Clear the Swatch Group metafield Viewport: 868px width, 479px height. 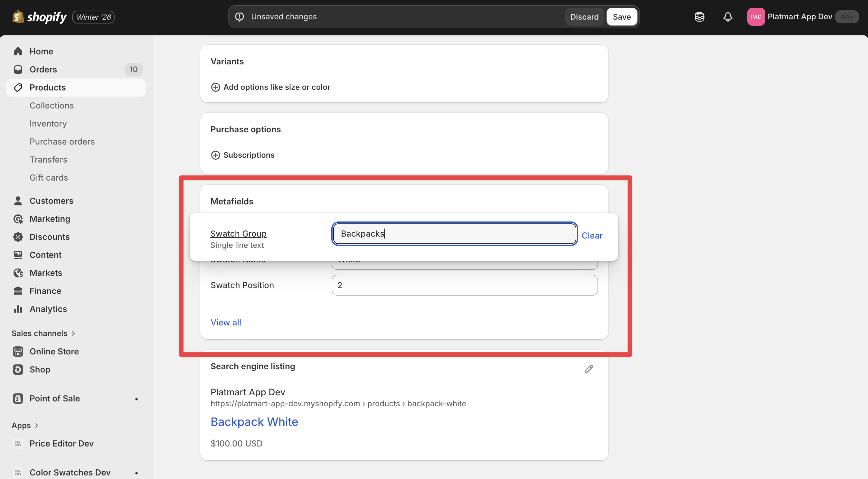pos(591,235)
